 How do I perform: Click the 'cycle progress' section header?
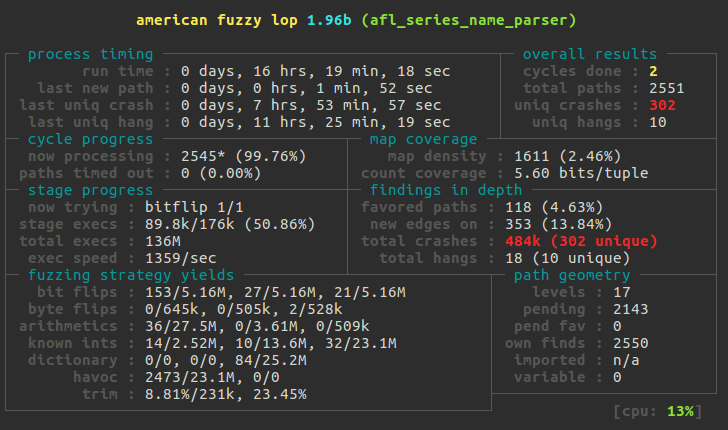tap(91, 139)
